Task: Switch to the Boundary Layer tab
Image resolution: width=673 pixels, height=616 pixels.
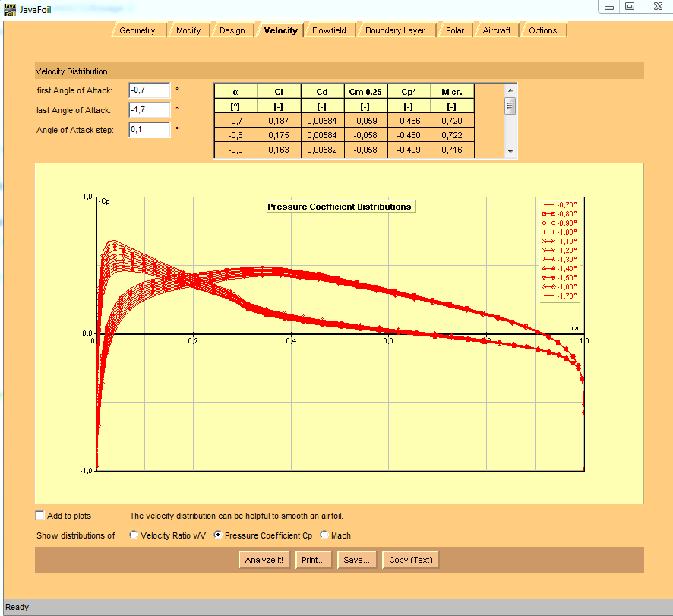Action: [x=394, y=30]
